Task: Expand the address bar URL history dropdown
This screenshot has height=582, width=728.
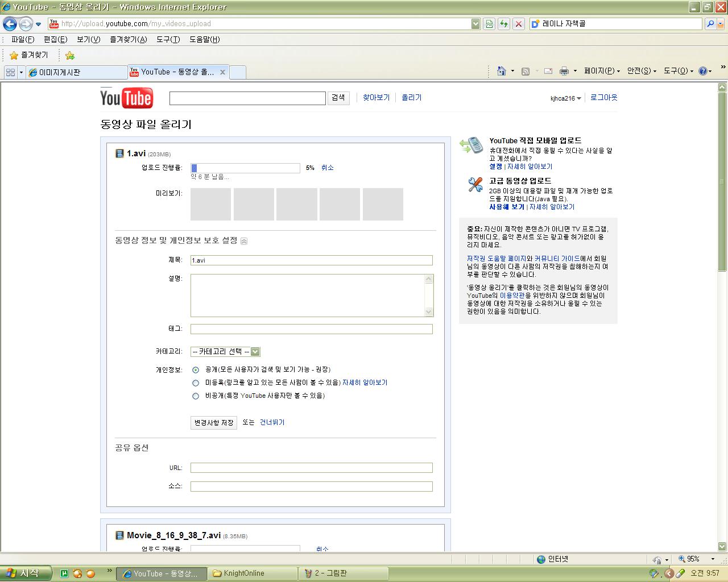Action: 475,24
